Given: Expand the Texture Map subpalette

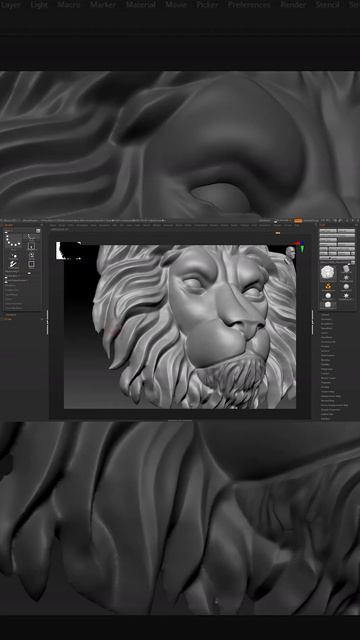Looking at the screenshot, I should click(328, 391).
